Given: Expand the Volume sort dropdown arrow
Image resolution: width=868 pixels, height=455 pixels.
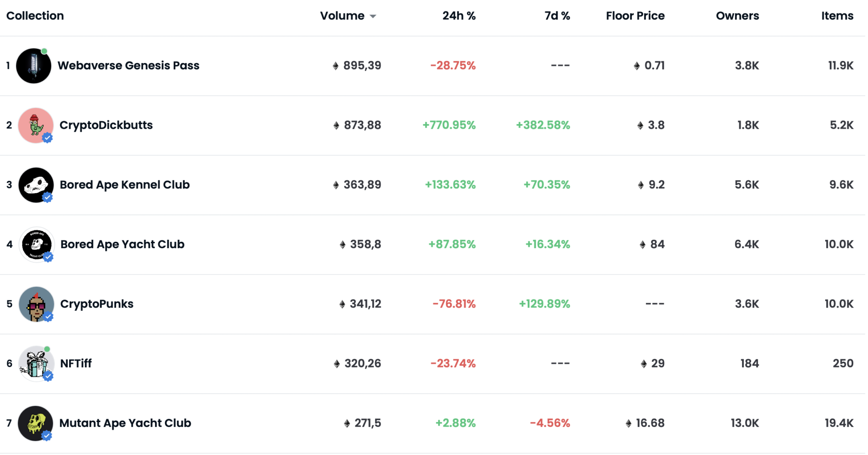Looking at the screenshot, I should point(373,17).
